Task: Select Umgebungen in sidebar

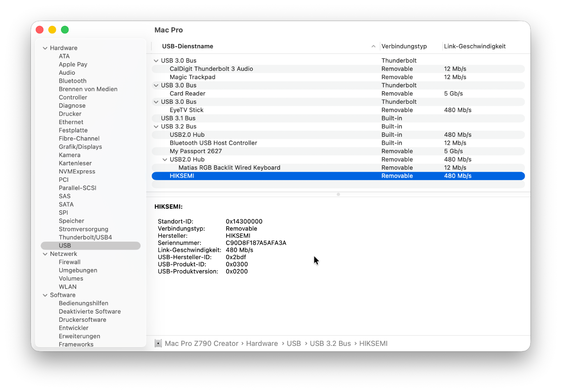Action: click(78, 270)
